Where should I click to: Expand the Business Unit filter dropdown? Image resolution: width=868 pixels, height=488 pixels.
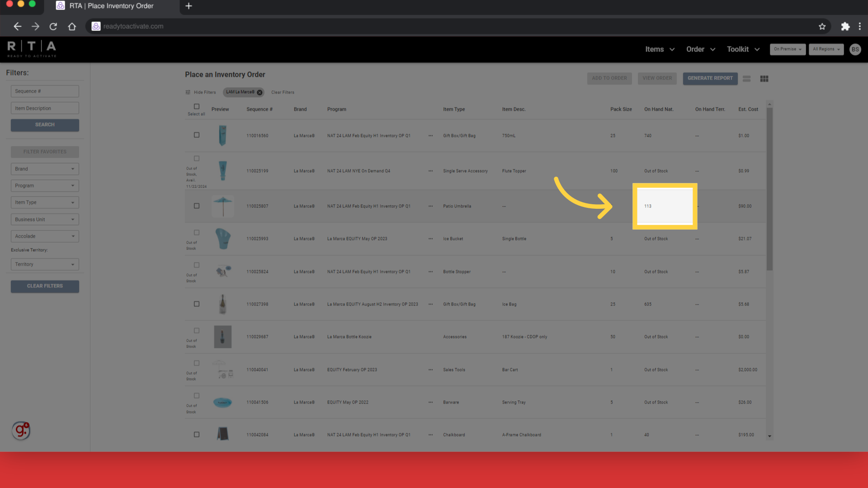[45, 220]
